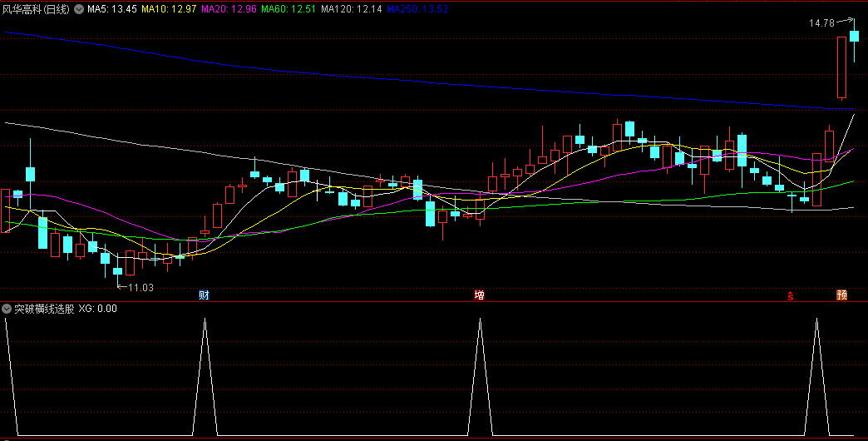868x441 pixels.
Task: Expand 突破横线选股 indicator dropdown arrow
Action: (x=7, y=309)
